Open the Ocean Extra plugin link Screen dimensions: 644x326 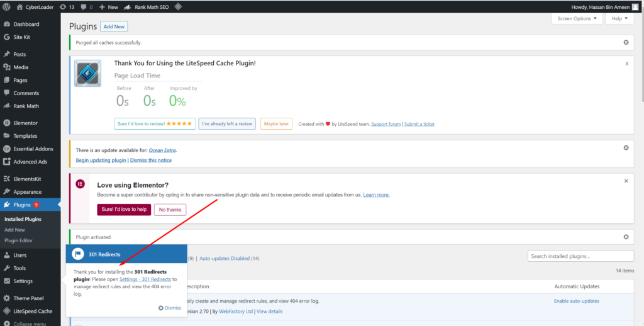163,150
